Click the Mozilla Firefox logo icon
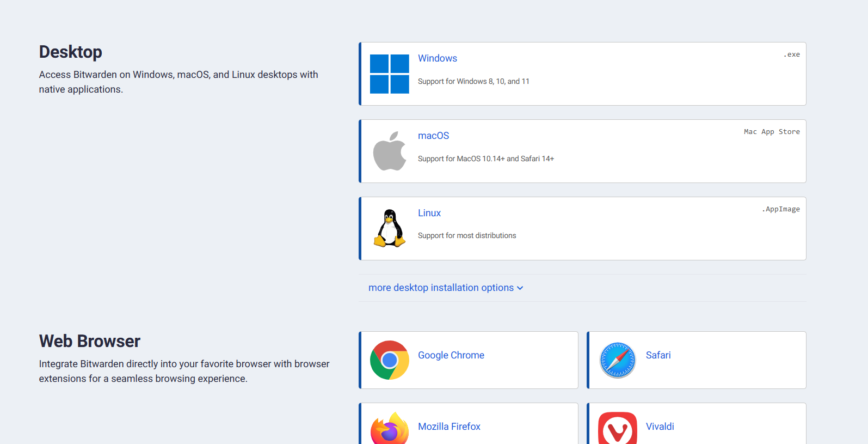The height and width of the screenshot is (444, 868). (390, 428)
